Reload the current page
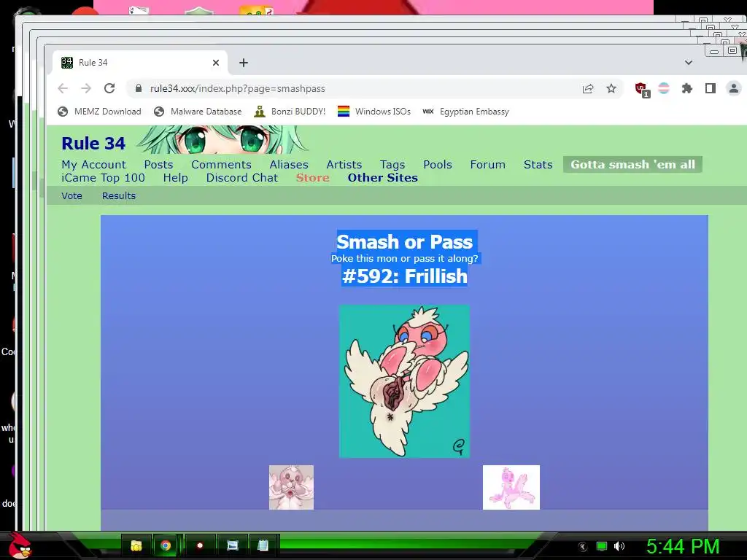Viewport: 747px width, 560px height. pos(109,88)
